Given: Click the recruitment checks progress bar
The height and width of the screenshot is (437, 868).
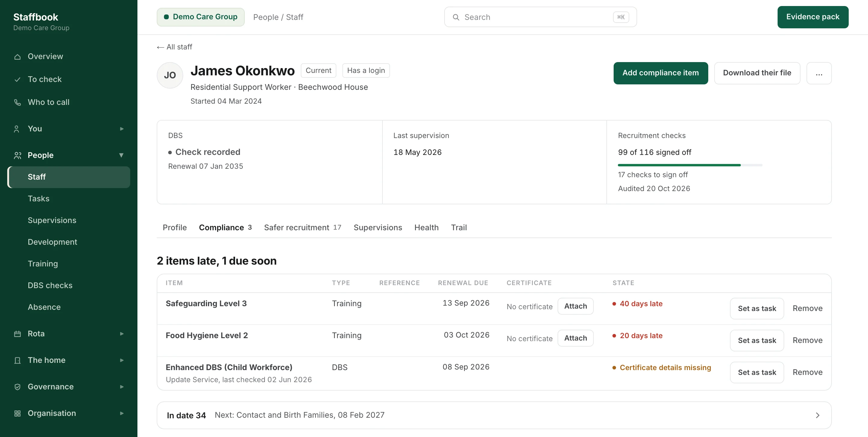Looking at the screenshot, I should pos(690,165).
